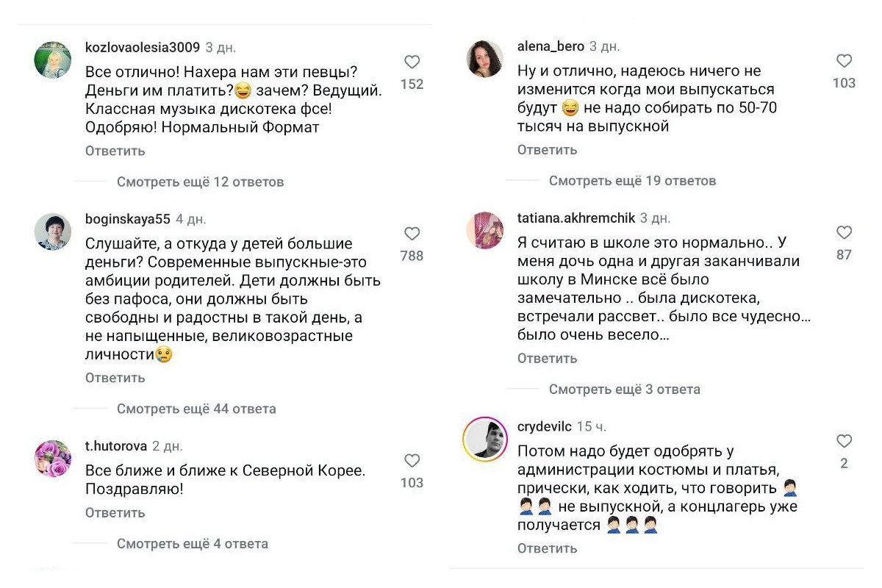View crydevilc's story via ringed avatar
This screenshot has width=882, height=588.
(485, 439)
